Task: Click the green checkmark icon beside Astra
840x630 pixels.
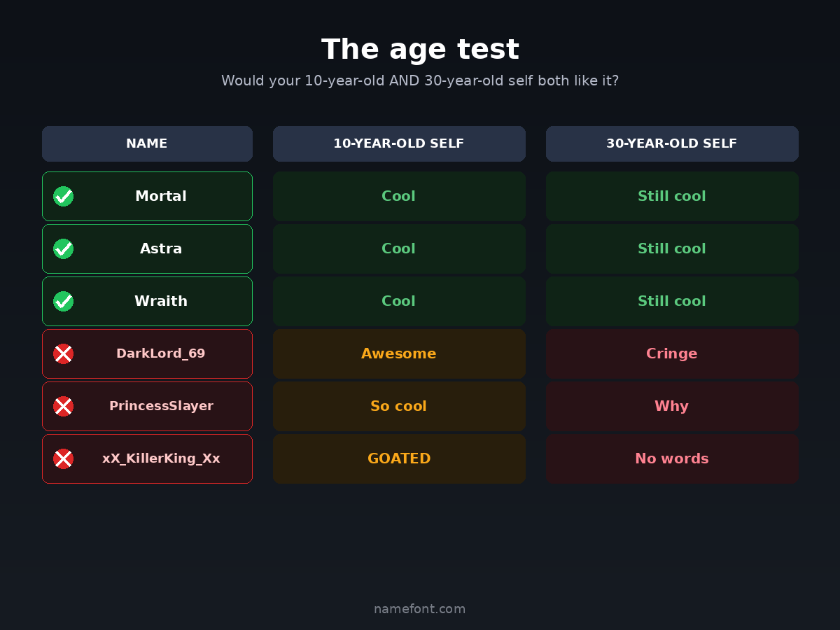Action: coord(63,249)
